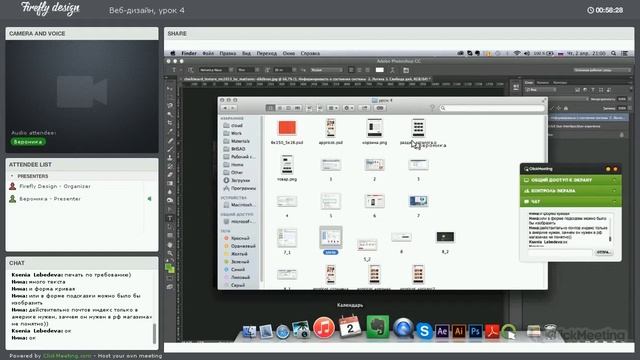640x360 pixels.
Task: Click Вероника's speaker icon in attendee list
Action: click(149, 199)
